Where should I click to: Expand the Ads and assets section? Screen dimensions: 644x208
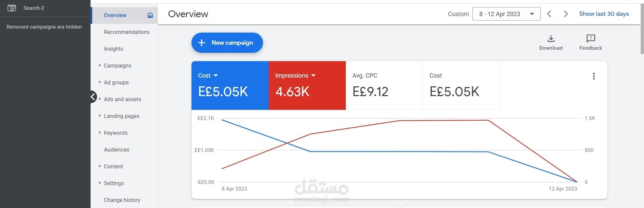100,99
